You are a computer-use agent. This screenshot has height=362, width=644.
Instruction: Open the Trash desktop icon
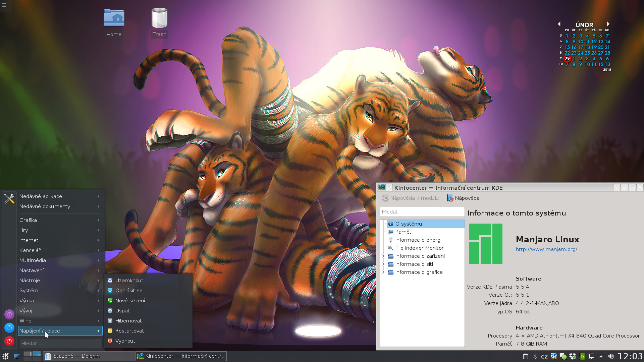pyautogui.click(x=159, y=23)
